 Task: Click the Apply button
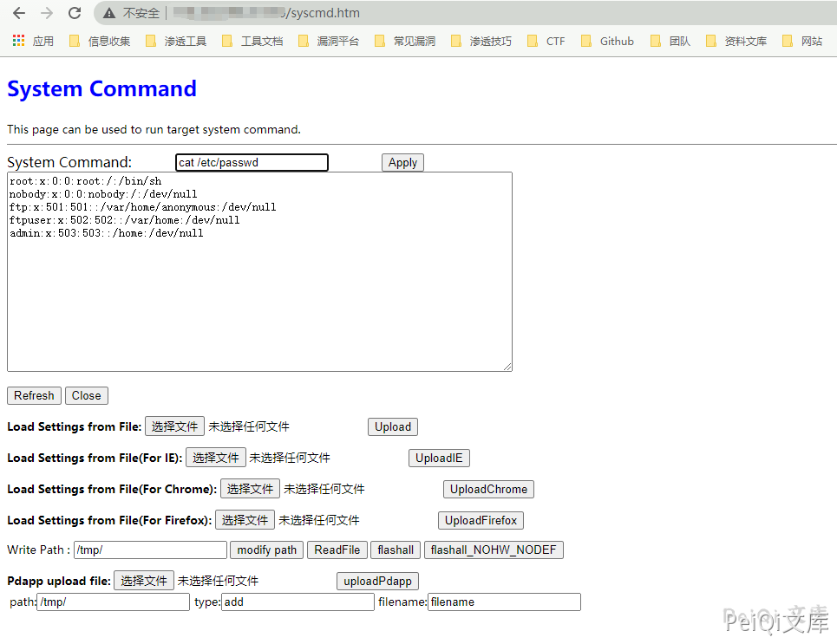[x=402, y=163]
